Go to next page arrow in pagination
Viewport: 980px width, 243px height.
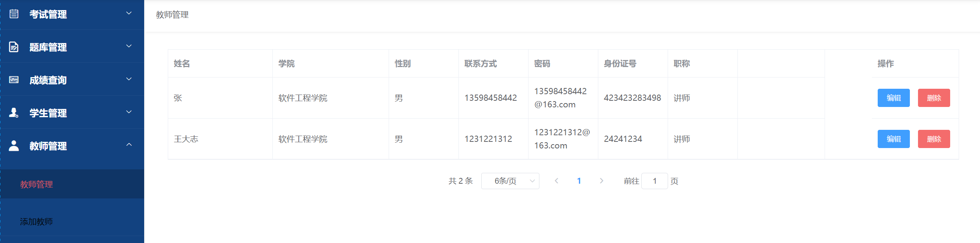tap(601, 181)
